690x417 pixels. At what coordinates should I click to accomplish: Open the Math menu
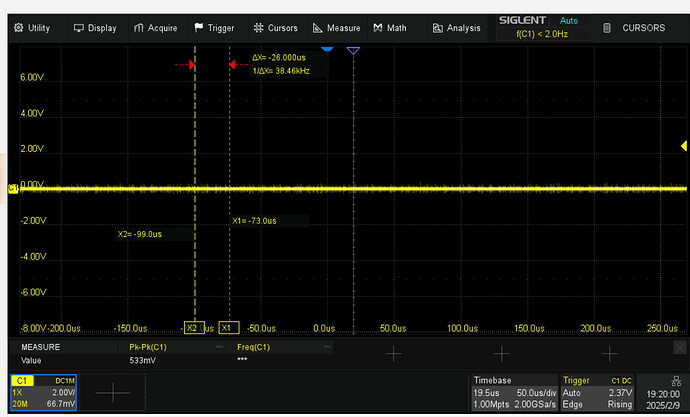coord(390,28)
